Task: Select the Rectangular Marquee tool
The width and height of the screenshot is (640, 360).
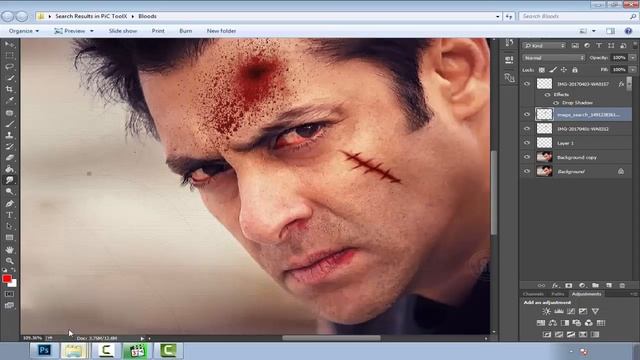Action: pos(9,55)
